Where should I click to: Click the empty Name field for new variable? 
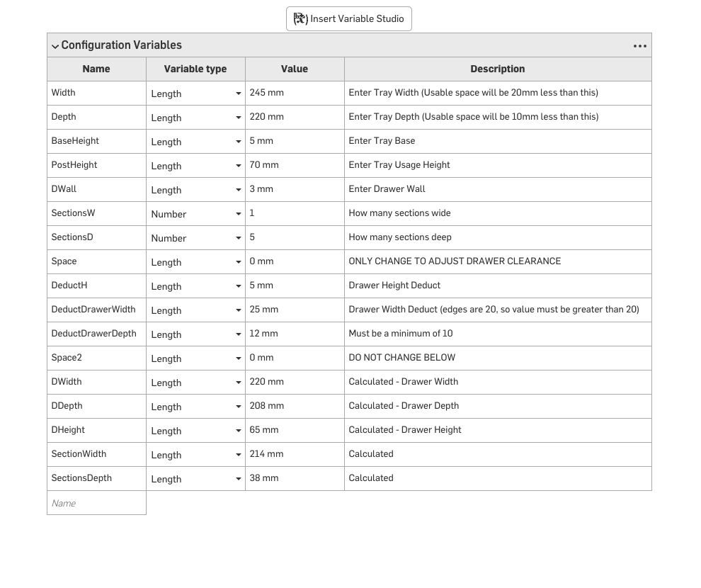[x=96, y=503]
